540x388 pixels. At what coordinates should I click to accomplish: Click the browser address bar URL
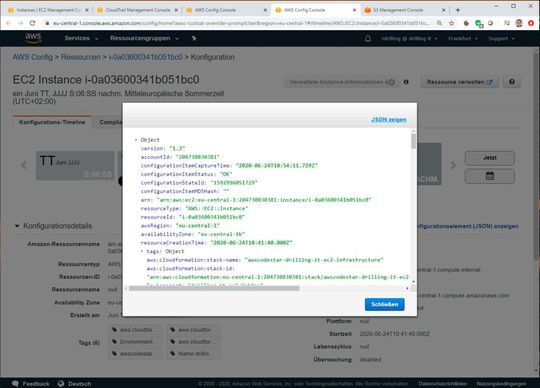(x=241, y=23)
